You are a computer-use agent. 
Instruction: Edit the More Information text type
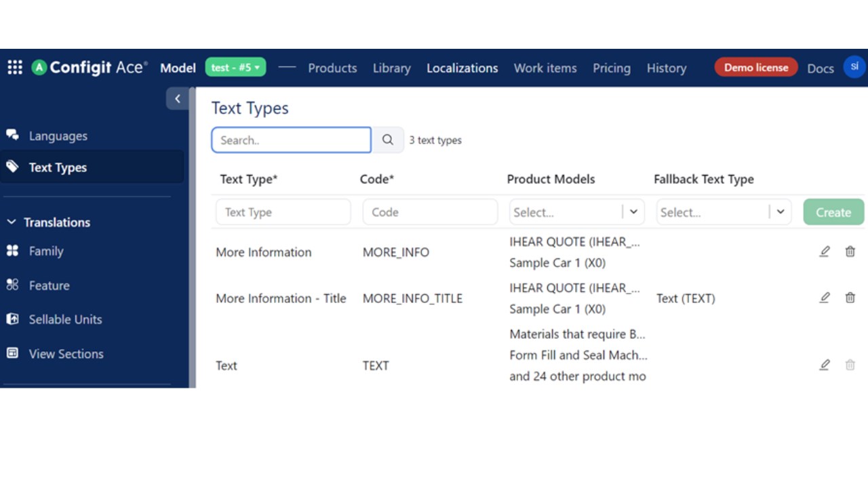click(x=825, y=252)
